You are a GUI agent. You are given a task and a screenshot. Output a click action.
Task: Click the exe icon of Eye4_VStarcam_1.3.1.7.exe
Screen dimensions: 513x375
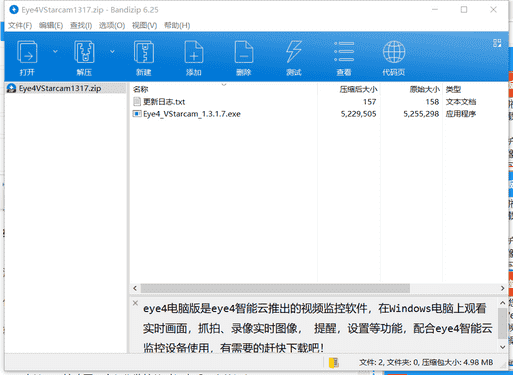137,114
